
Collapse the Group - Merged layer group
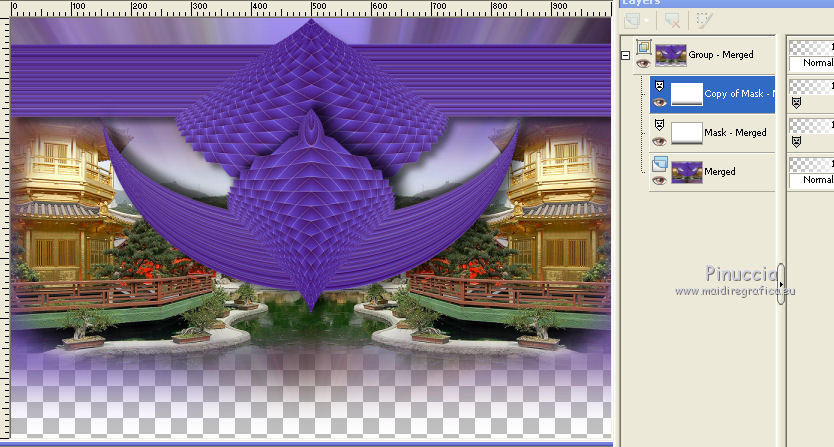[626, 55]
